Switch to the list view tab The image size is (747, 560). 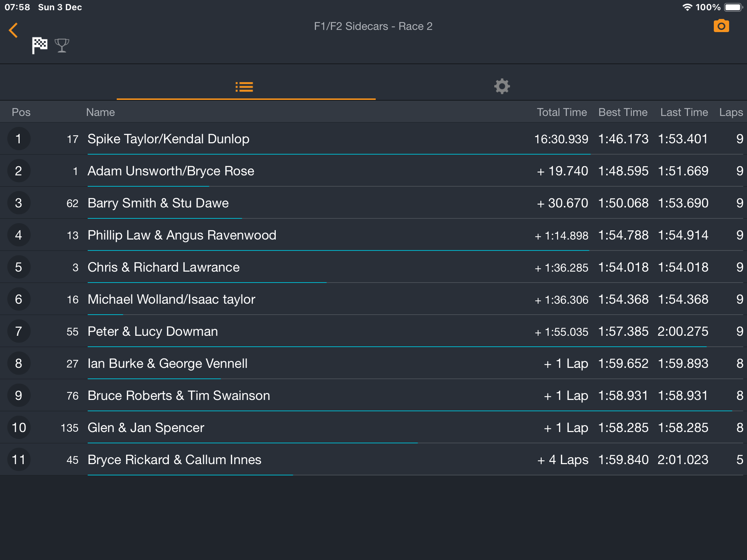(x=244, y=87)
